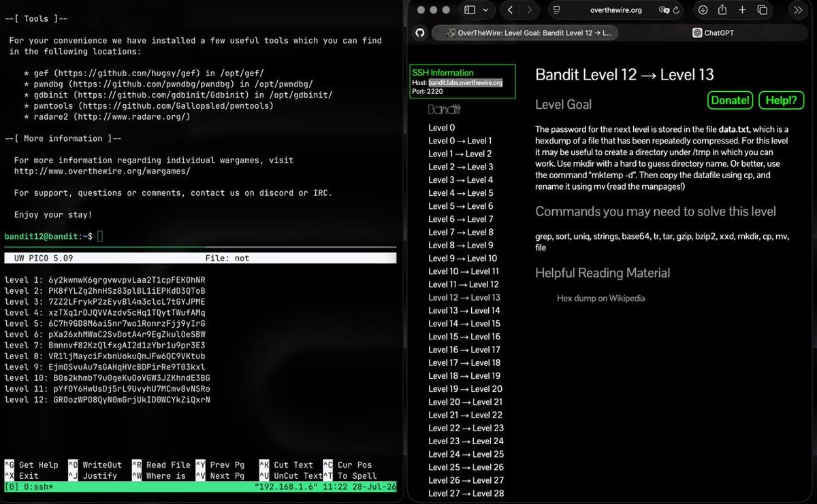Click the level 12 password line in pico
This screenshot has height=504, width=817.
pos(108,399)
